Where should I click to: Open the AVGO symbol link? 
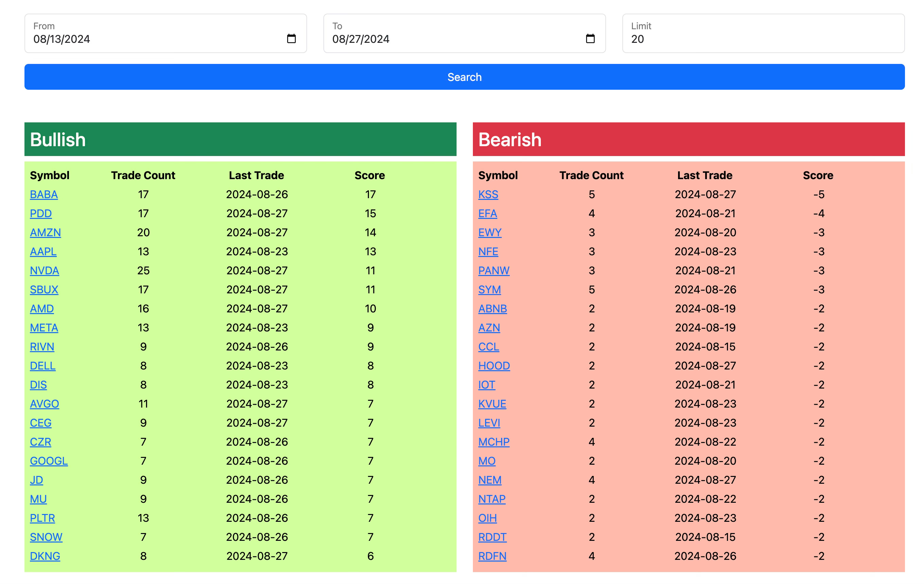[45, 404]
